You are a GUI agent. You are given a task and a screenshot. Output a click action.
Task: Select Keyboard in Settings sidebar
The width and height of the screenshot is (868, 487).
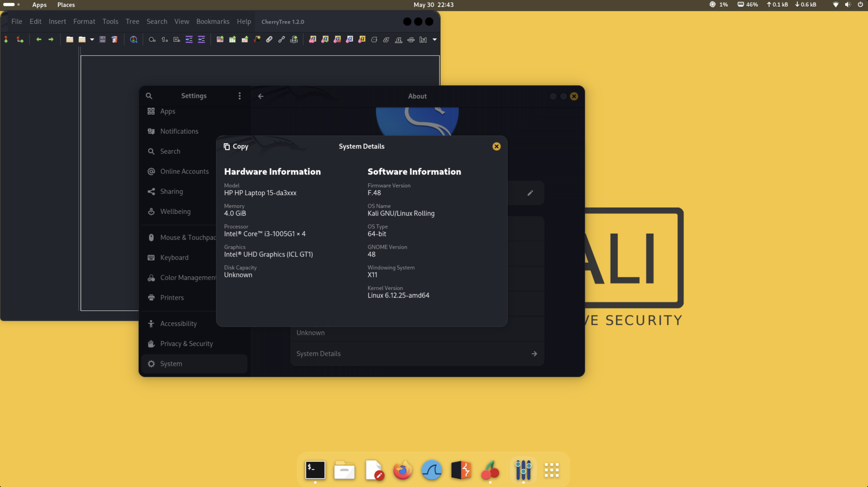pyautogui.click(x=194, y=258)
